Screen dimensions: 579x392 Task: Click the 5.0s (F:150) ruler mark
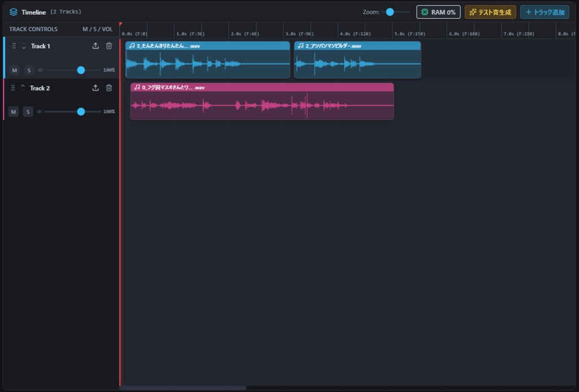tap(410, 33)
